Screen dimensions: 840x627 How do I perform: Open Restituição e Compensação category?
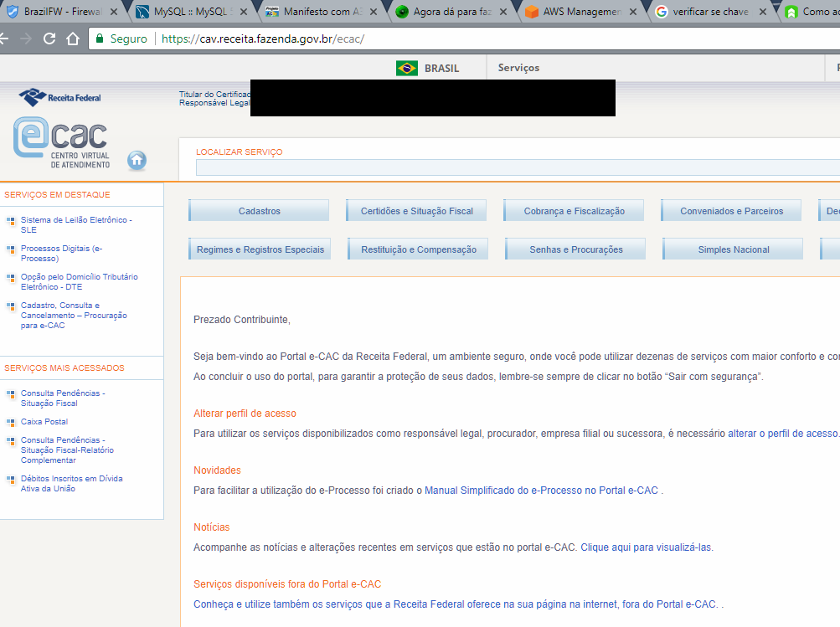(418, 249)
